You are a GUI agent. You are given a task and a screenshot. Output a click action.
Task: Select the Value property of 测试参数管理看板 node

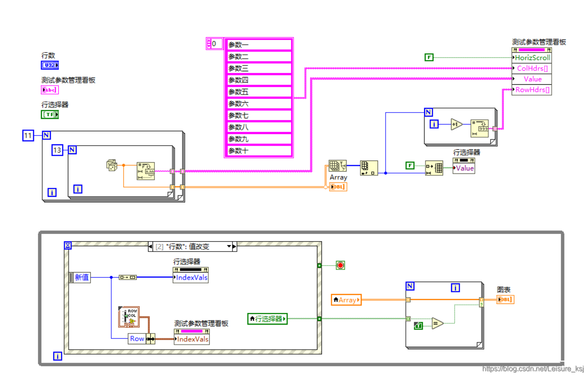532,79
